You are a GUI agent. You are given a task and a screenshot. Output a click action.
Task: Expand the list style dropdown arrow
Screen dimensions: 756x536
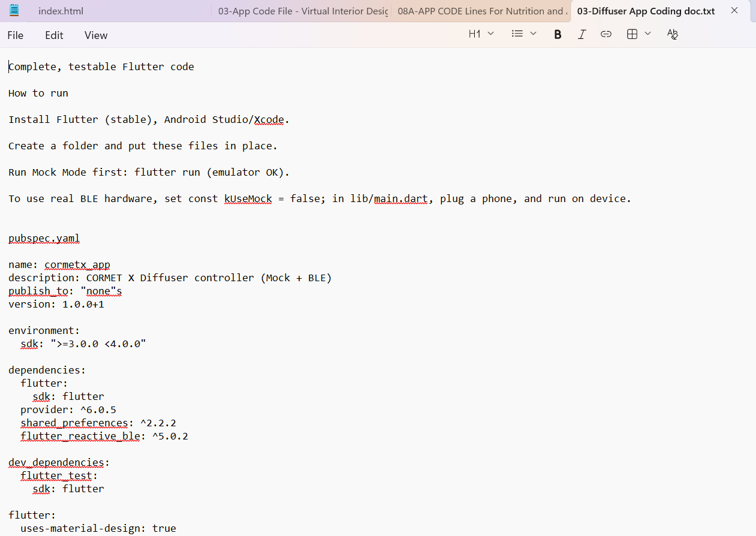[x=533, y=34]
